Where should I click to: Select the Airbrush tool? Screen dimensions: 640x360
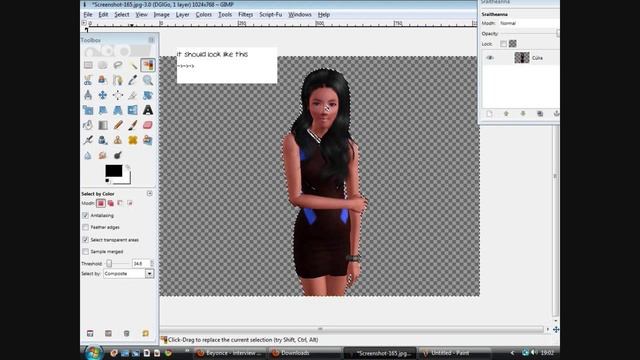point(88,140)
